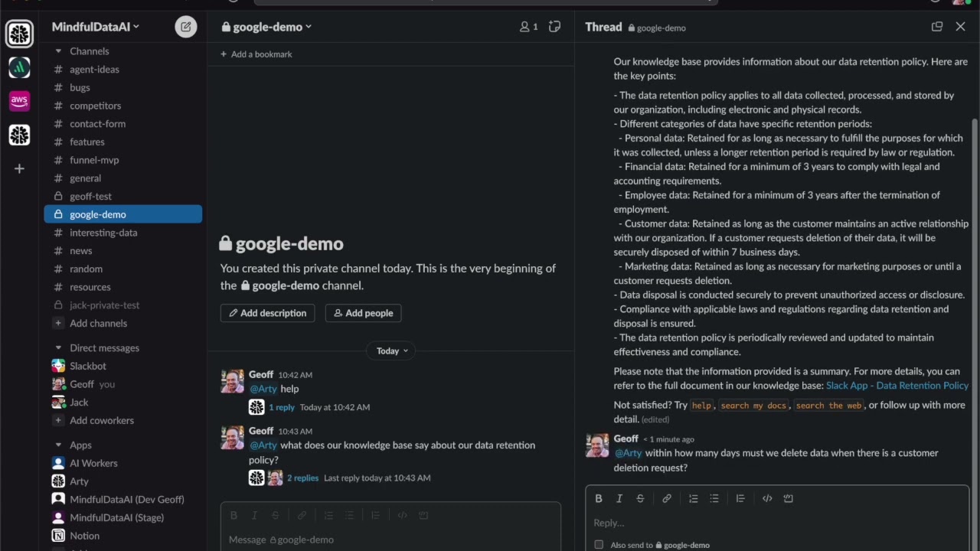Click the Add people button
980x551 pixels.
click(363, 313)
